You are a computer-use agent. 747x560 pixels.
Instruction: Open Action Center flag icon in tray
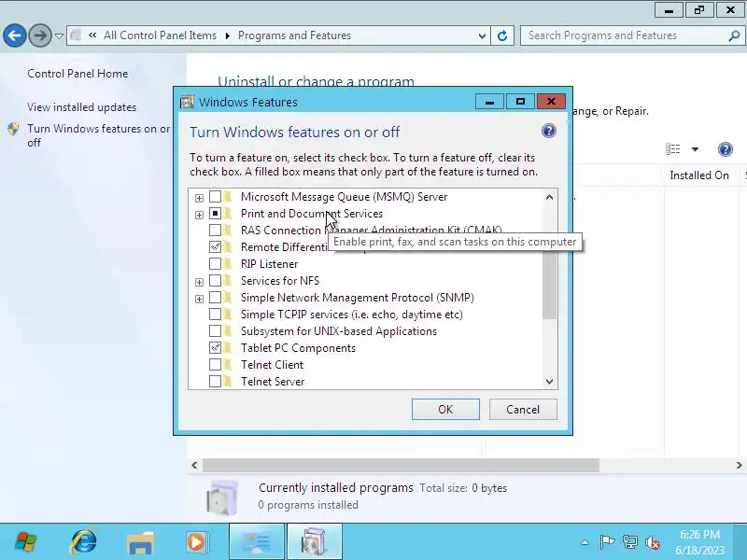(x=607, y=542)
